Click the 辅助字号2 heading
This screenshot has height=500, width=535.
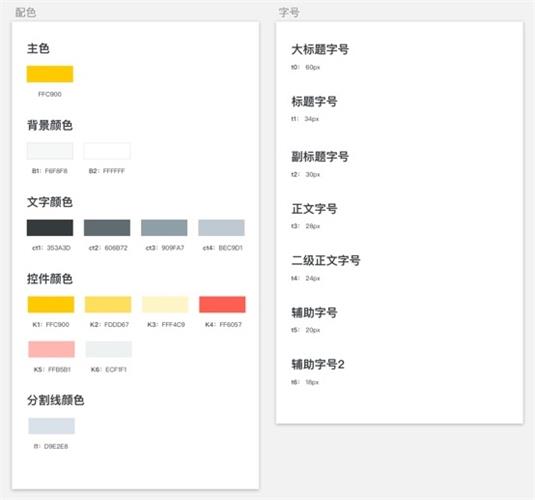coord(318,364)
